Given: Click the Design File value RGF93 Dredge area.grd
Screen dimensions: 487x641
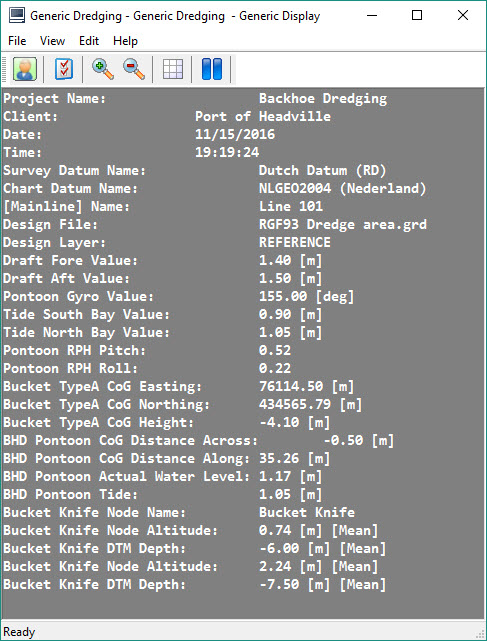Looking at the screenshot, I should coord(343,224).
